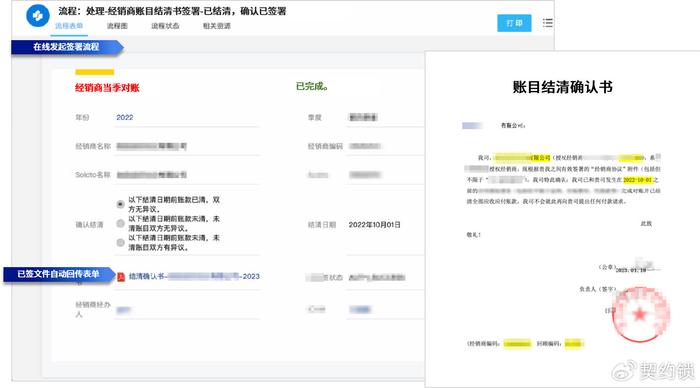Open the list menu icon beside 打印

point(547,23)
